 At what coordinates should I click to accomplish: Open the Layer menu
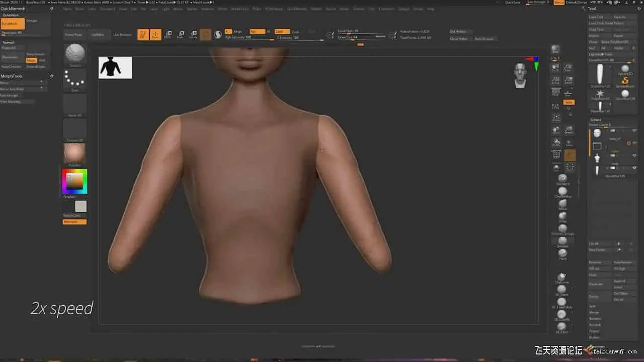[153, 9]
